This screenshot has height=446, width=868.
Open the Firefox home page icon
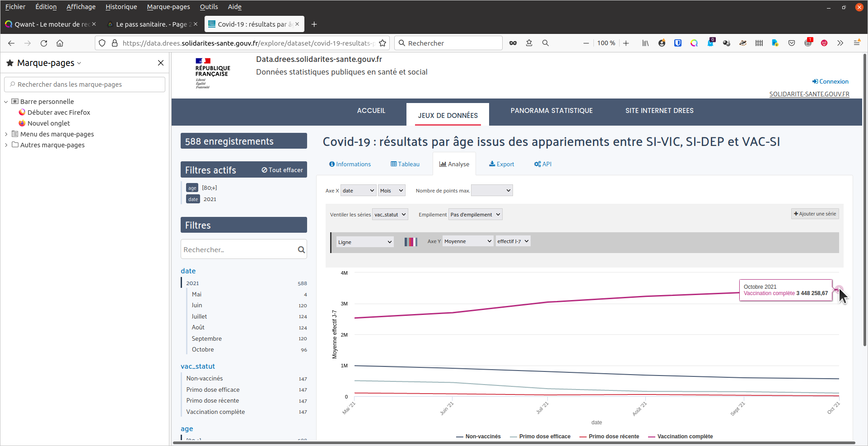60,43
